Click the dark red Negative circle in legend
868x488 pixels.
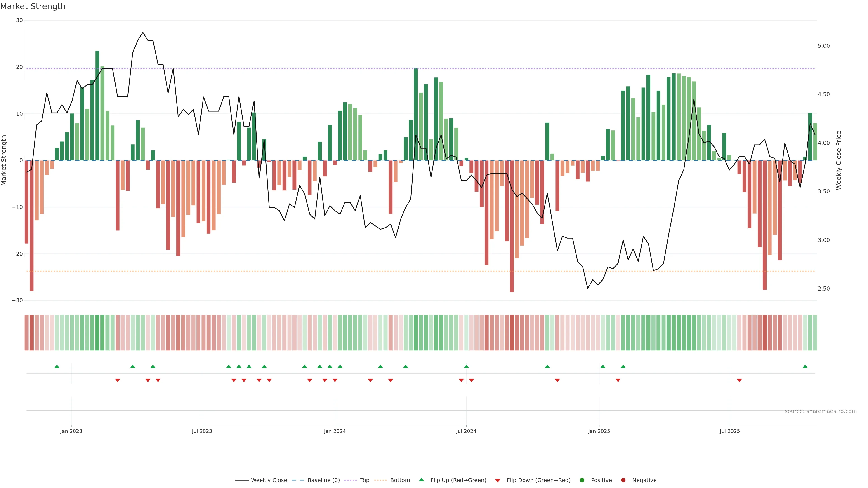tap(623, 480)
